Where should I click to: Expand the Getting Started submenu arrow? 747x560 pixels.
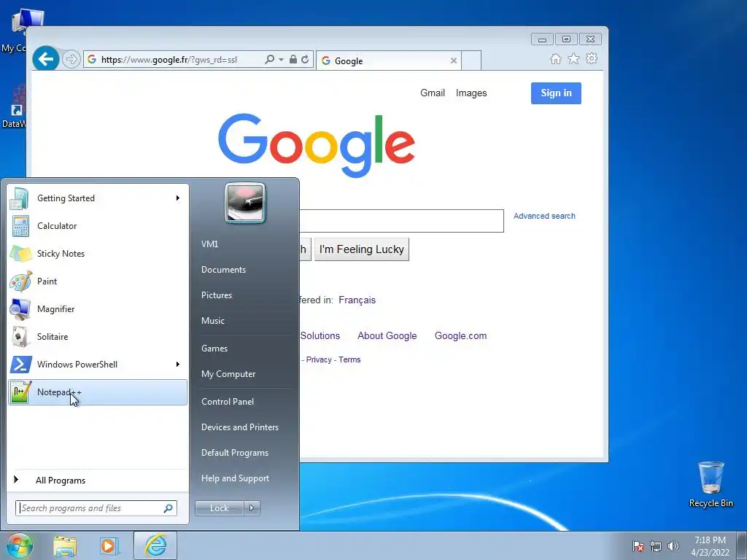pos(178,198)
